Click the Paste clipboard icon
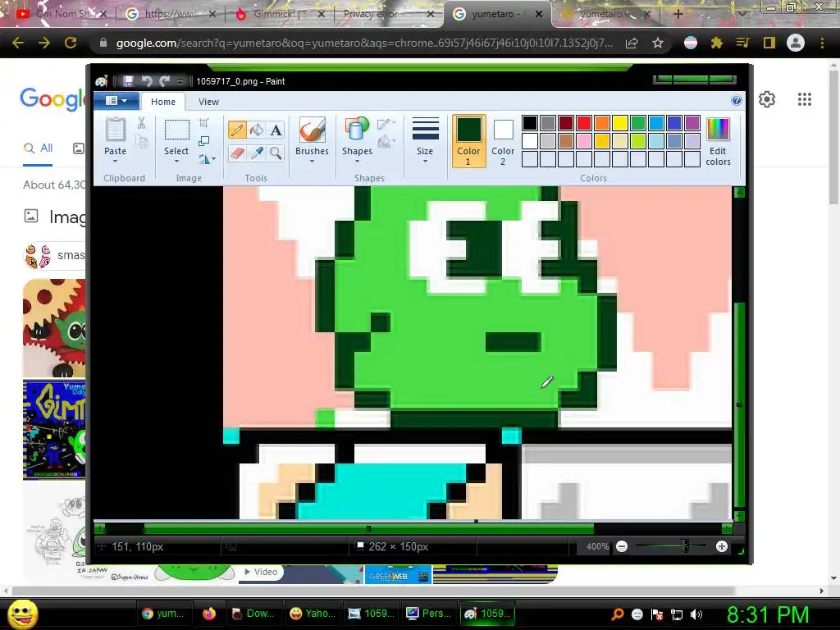This screenshot has height=630, width=840. [x=115, y=130]
